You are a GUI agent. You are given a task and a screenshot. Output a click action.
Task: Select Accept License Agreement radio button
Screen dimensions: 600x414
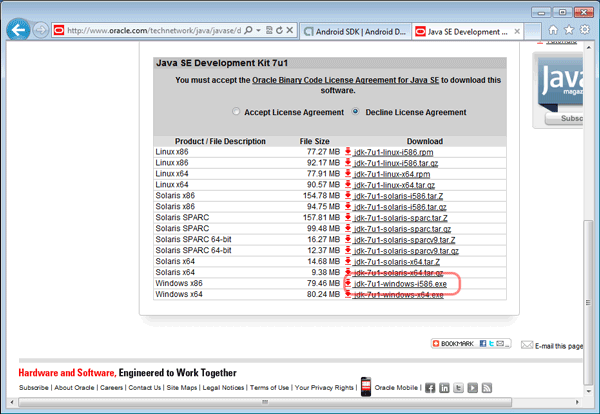[236, 111]
